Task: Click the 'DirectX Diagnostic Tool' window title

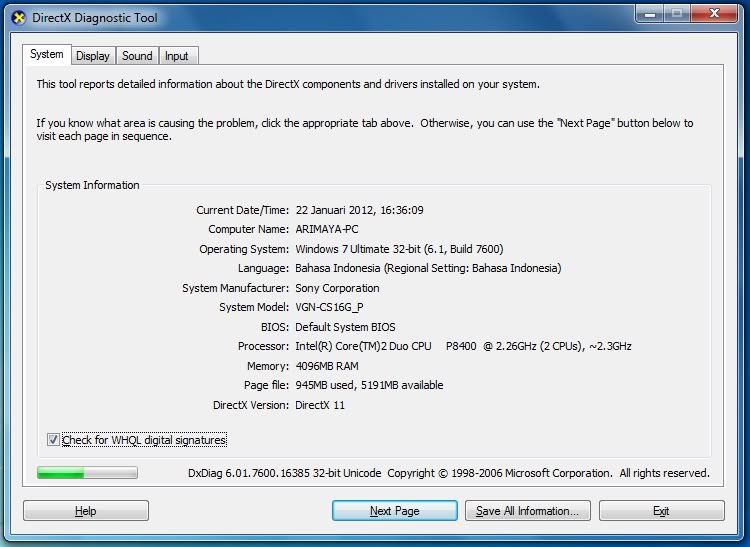Action: [x=95, y=18]
